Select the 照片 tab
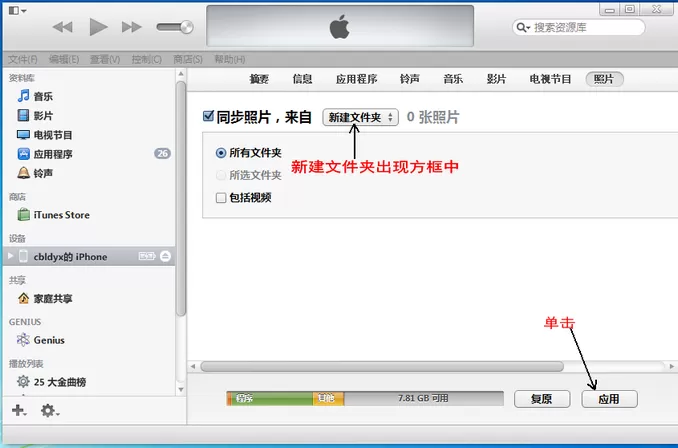The image size is (678, 448). tap(604, 79)
